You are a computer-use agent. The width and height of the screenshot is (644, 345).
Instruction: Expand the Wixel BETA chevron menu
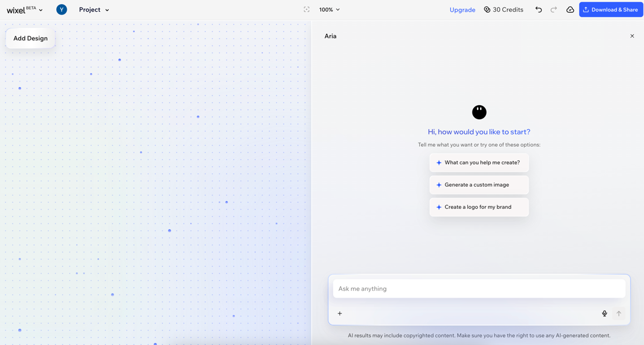(x=40, y=9)
